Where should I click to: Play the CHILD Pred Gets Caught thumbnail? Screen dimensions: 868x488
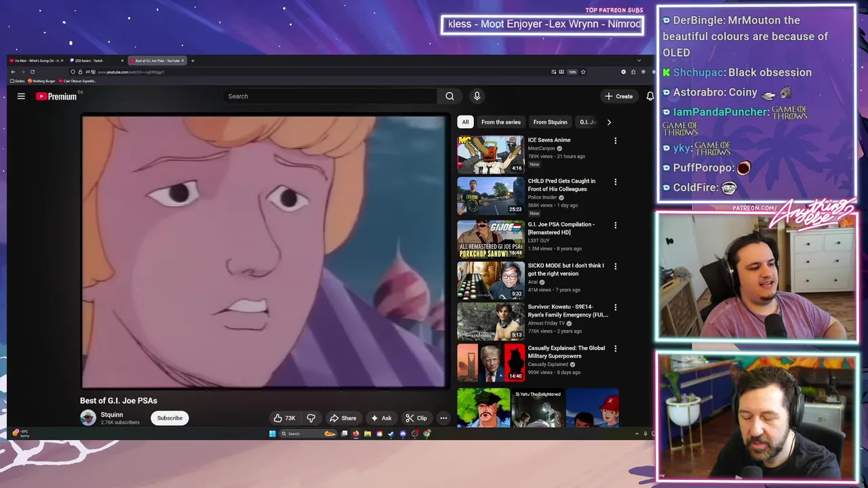click(x=490, y=196)
